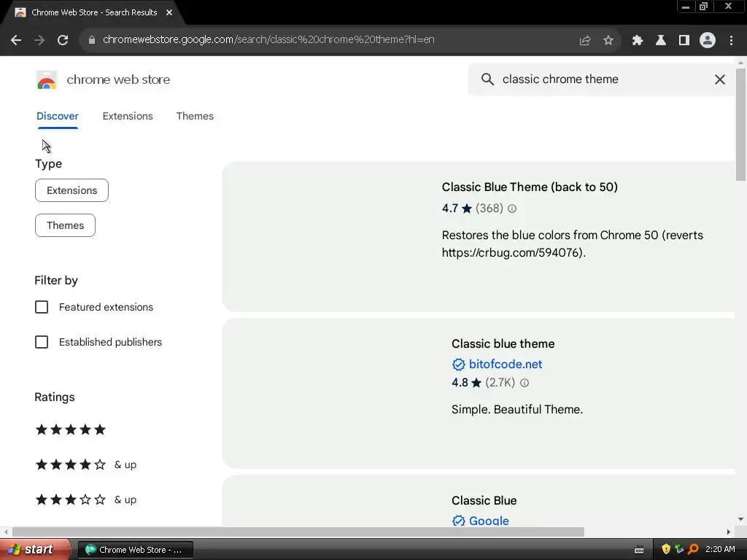Bookmark page with the star icon
This screenshot has height=560, width=747.
coord(608,40)
